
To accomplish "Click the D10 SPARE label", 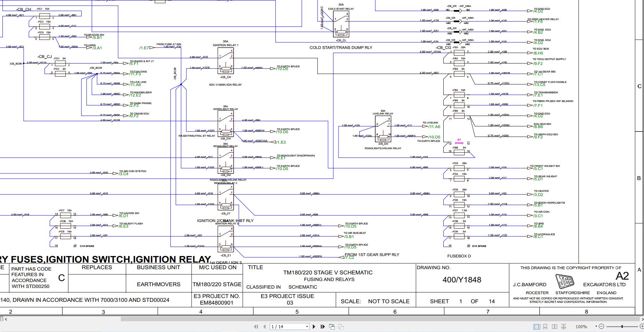I will tap(479, 246).
